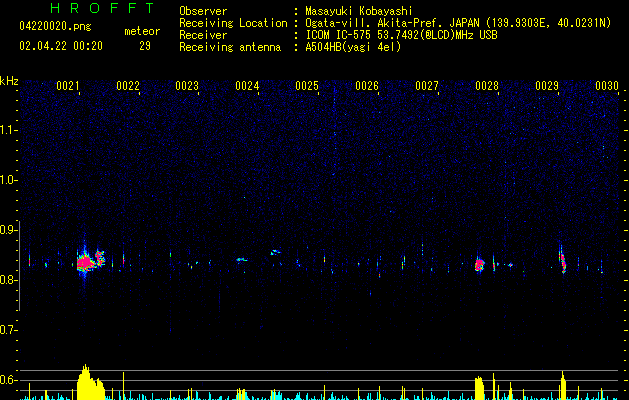The image size is (629, 400).
Task: Click the Receiving Location label
Action: pyautogui.click(x=233, y=23)
